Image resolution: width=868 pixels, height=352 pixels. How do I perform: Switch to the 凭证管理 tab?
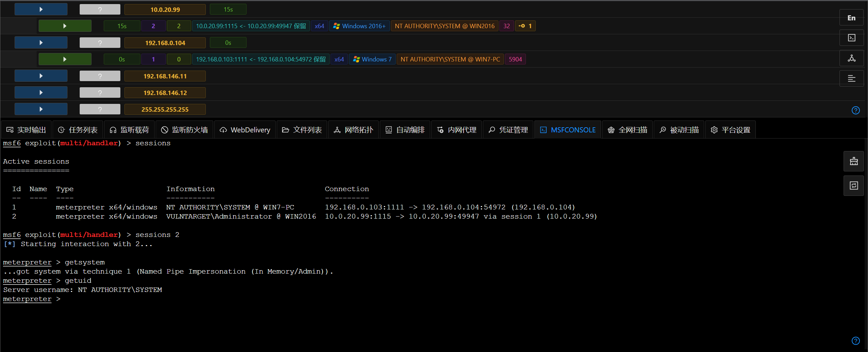508,130
